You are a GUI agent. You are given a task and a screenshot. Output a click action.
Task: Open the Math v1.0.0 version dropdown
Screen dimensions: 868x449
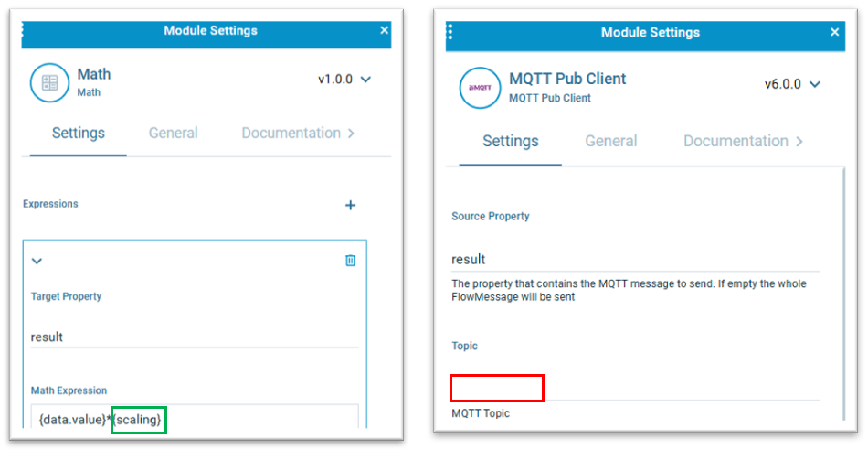coord(344,80)
